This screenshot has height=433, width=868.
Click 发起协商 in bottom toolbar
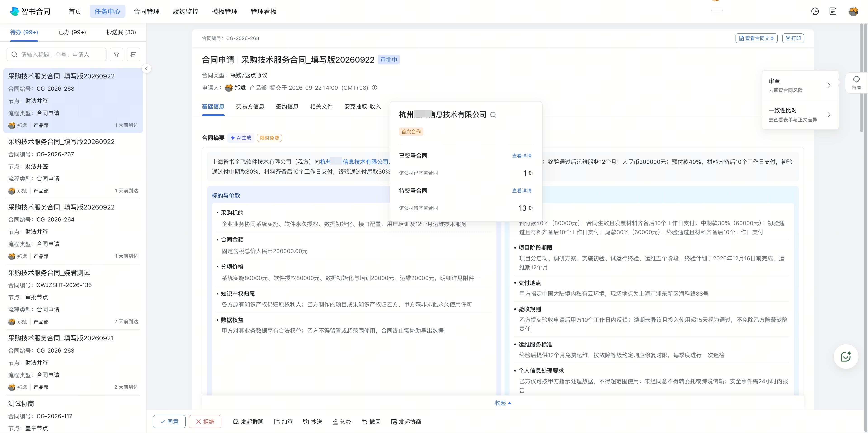point(406,421)
